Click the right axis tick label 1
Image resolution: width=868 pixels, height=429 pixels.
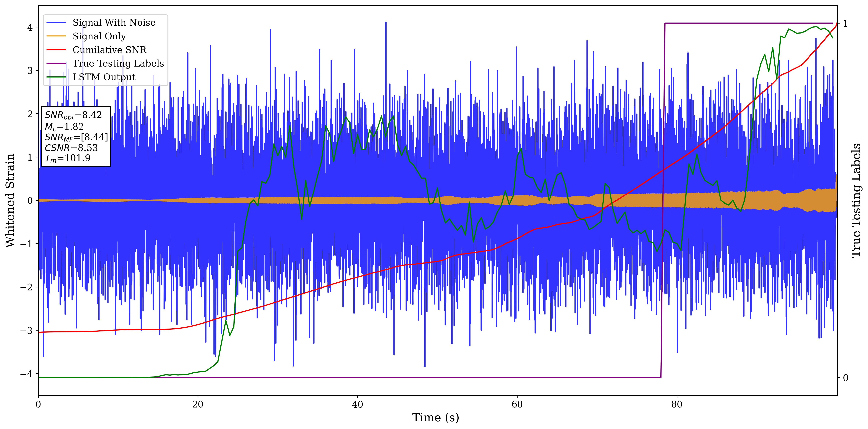(845, 23)
